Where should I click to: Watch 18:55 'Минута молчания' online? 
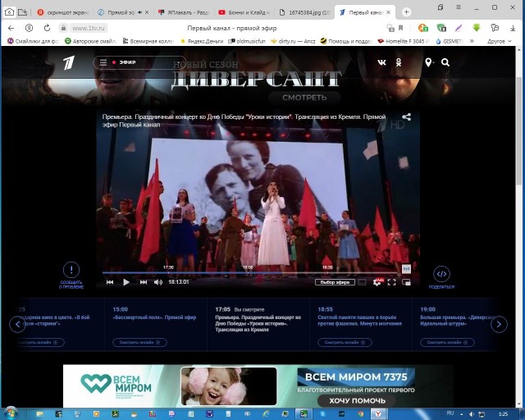[345, 342]
